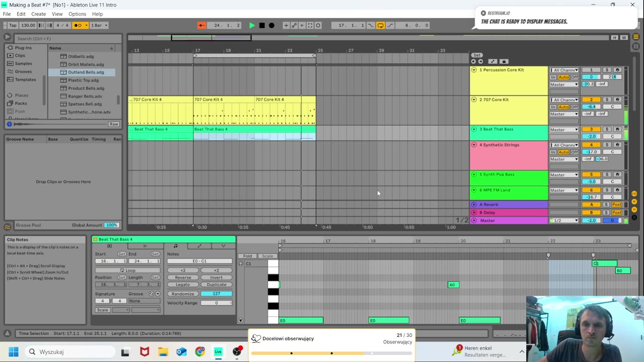Screen dimensions: 644x362
Task: Click the browser preview headphone icon
Action: [x=9, y=124]
